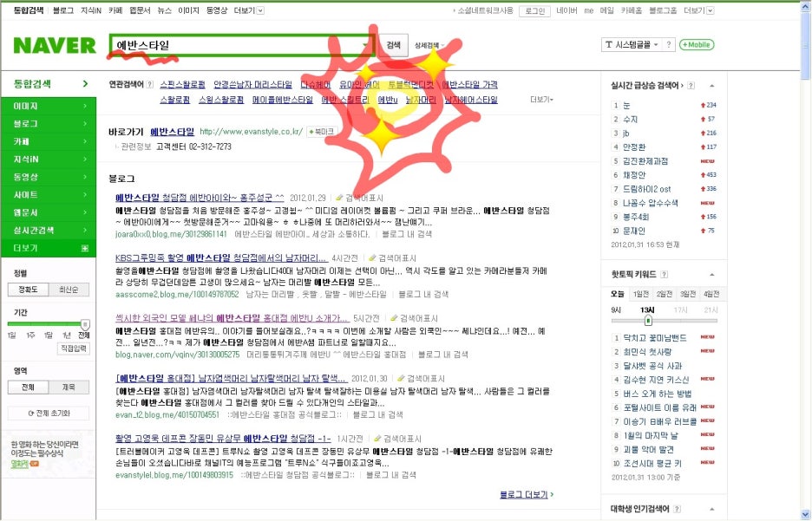Collapse the 대학생 인기검색어 panel

pyautogui.click(x=712, y=509)
